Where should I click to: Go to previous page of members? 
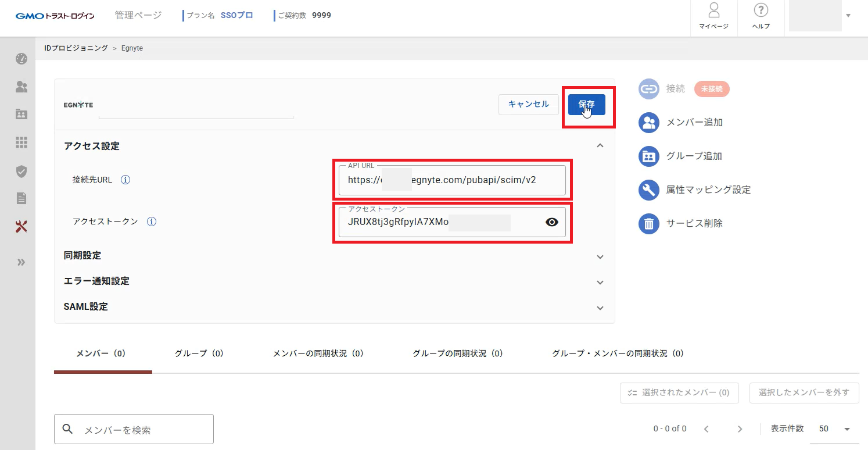706,429
